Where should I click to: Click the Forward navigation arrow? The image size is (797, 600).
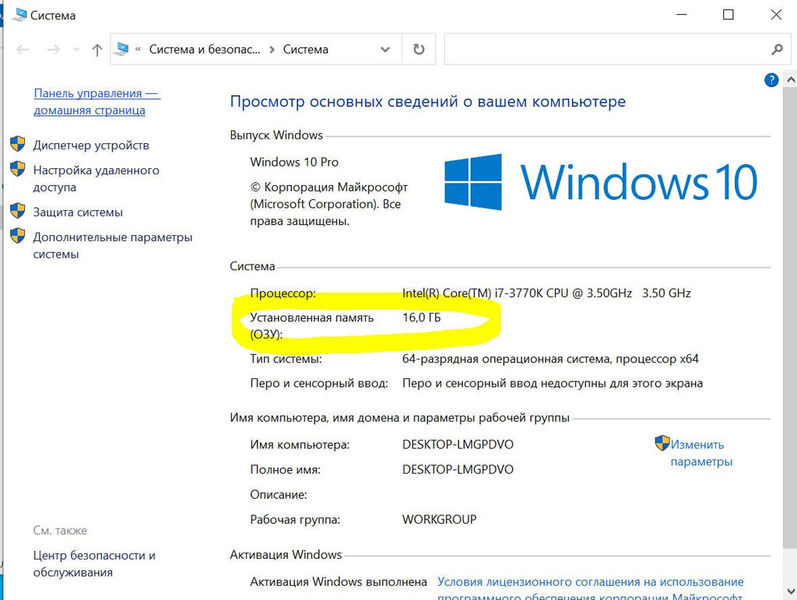click(x=53, y=50)
